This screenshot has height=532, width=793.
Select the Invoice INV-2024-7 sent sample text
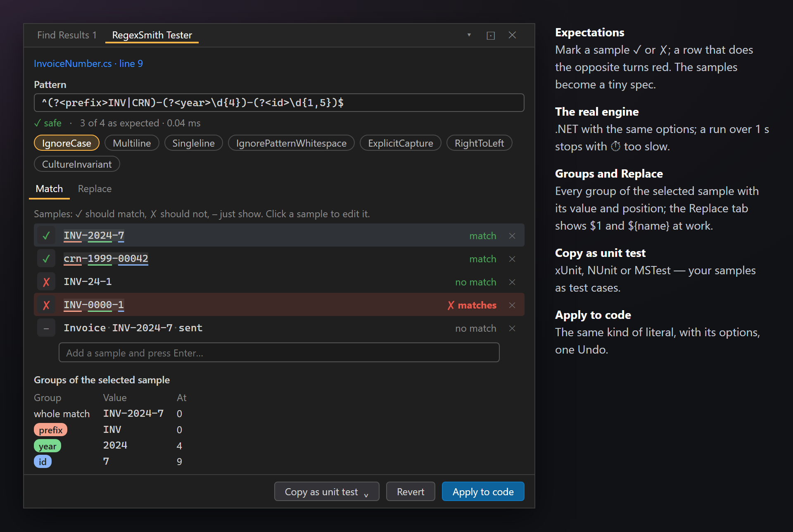pyautogui.click(x=133, y=328)
